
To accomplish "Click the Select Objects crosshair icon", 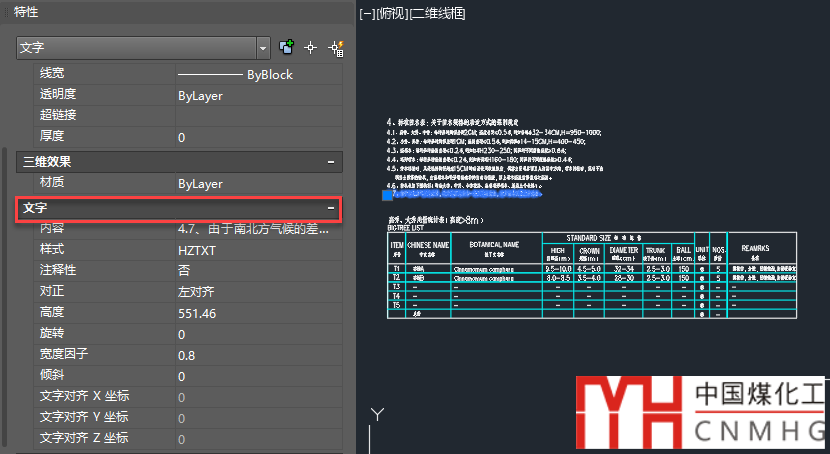I will pos(311,47).
